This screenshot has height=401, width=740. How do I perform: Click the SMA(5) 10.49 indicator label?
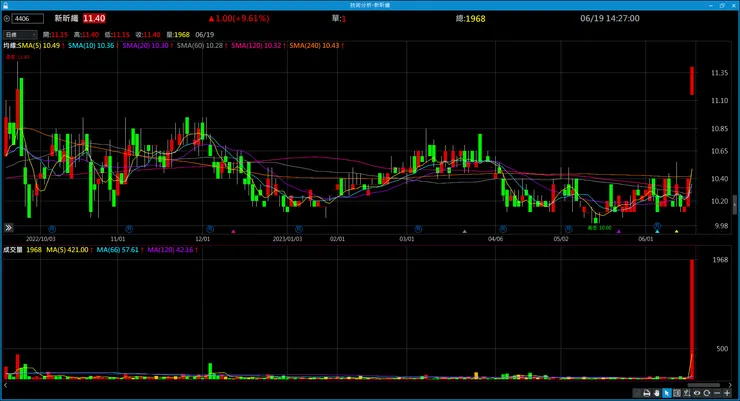click(x=39, y=46)
